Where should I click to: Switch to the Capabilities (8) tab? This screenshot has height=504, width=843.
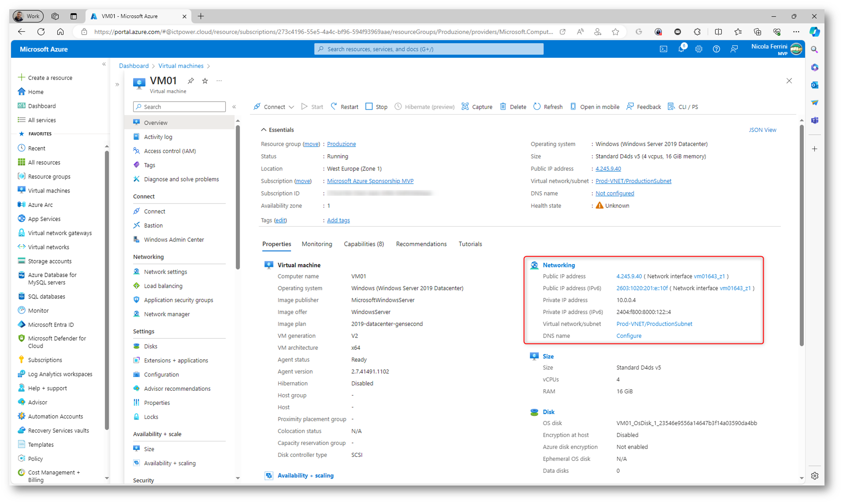[364, 244]
